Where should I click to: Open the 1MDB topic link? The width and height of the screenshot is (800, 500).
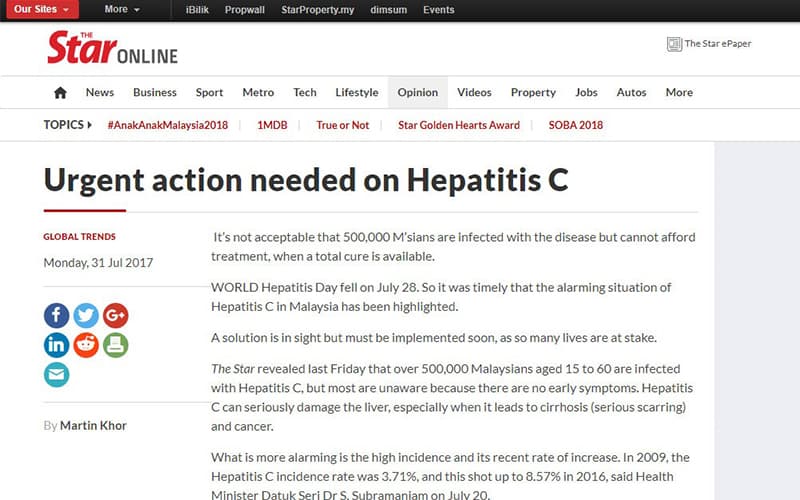[272, 125]
